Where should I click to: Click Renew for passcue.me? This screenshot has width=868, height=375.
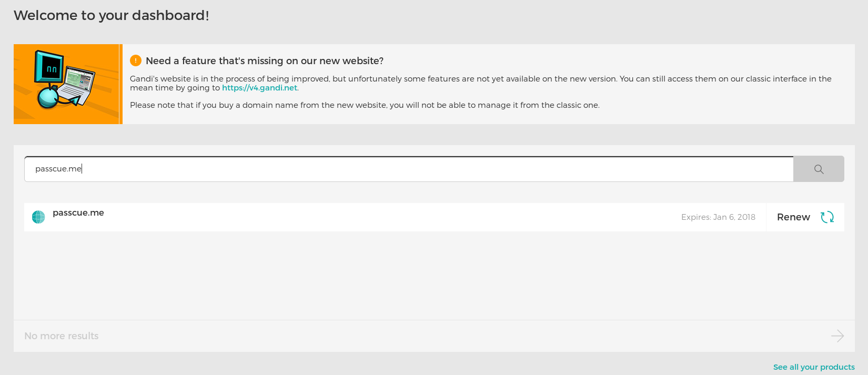[805, 217]
